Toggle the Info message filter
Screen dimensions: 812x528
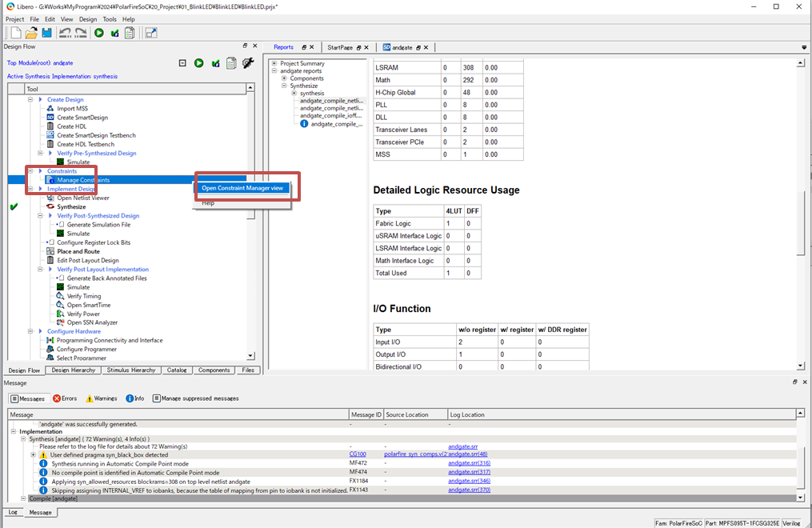coord(134,398)
